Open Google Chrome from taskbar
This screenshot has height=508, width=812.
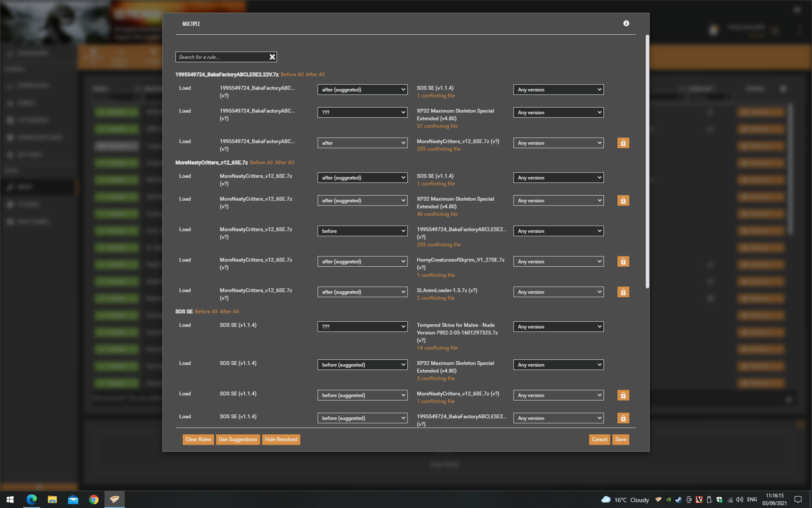(94, 500)
